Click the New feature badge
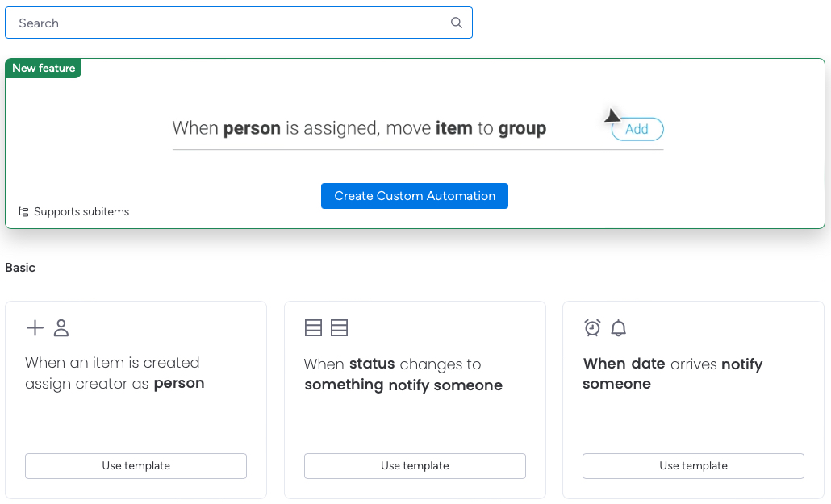 43,68
